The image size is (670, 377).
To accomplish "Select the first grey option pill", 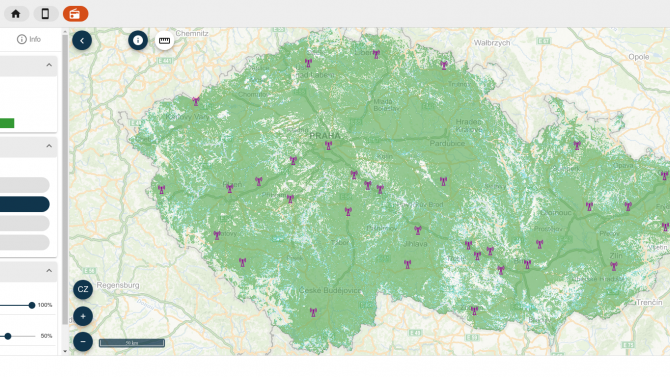I will pos(24,185).
